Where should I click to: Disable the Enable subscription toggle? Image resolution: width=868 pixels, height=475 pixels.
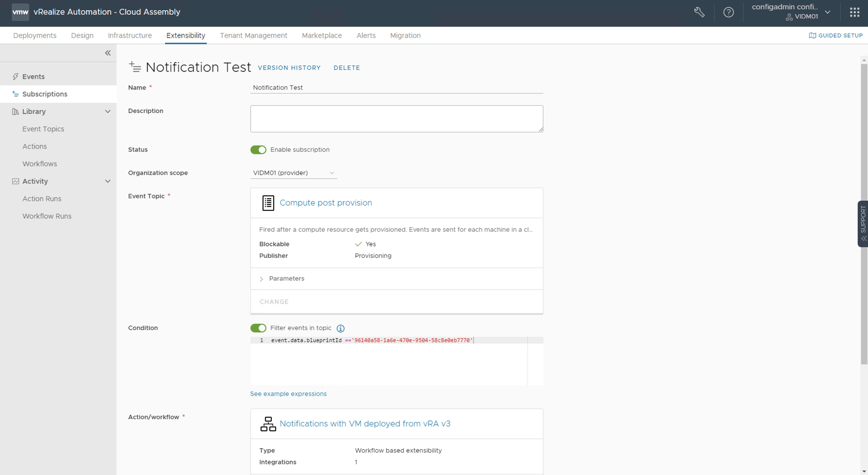coord(258,150)
